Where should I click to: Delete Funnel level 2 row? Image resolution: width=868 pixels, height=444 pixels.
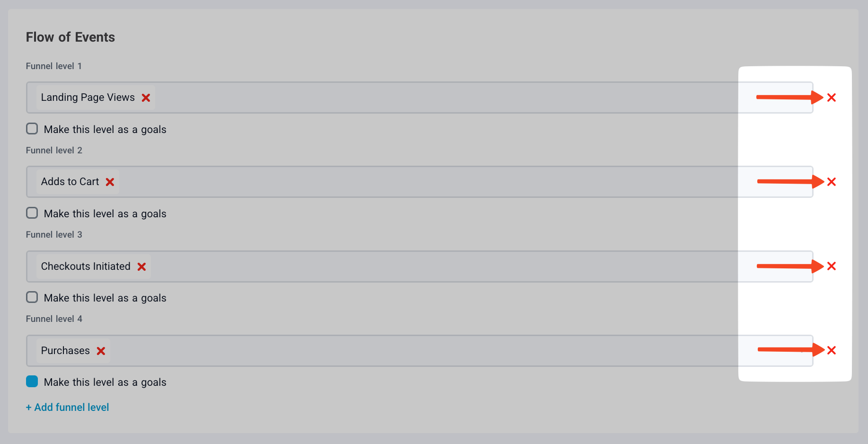point(831,182)
